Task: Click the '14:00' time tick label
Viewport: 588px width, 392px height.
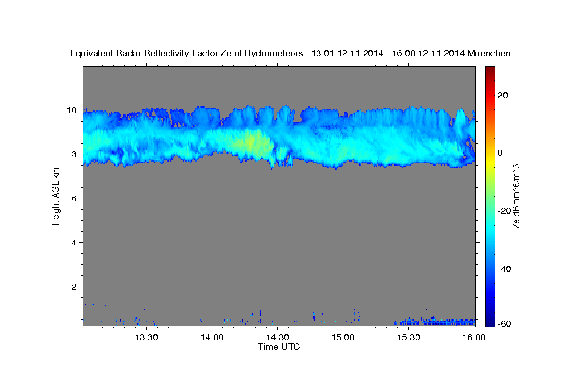Action: [x=212, y=338]
